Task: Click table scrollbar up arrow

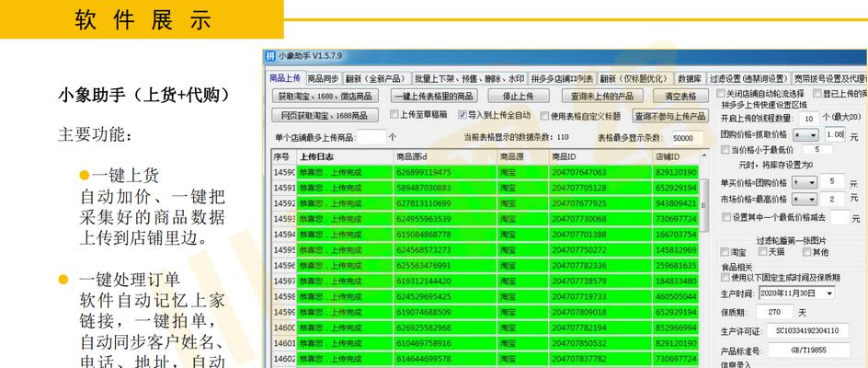Action: click(x=704, y=156)
